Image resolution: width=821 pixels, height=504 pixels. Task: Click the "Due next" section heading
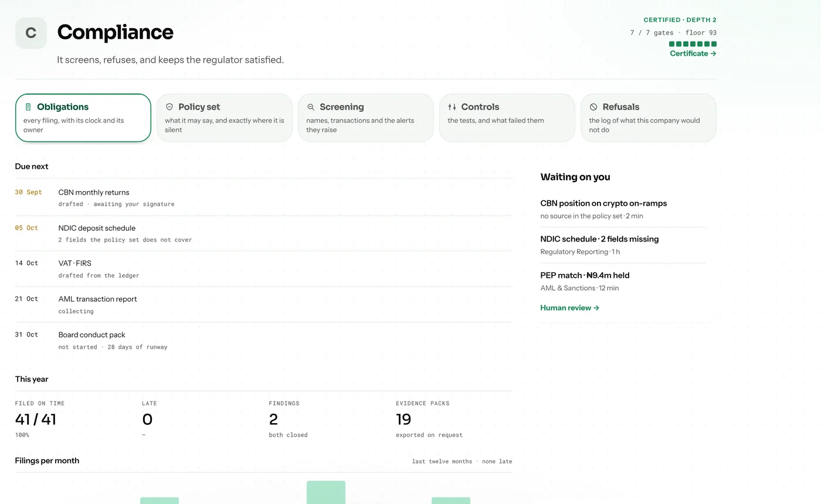[x=32, y=166]
